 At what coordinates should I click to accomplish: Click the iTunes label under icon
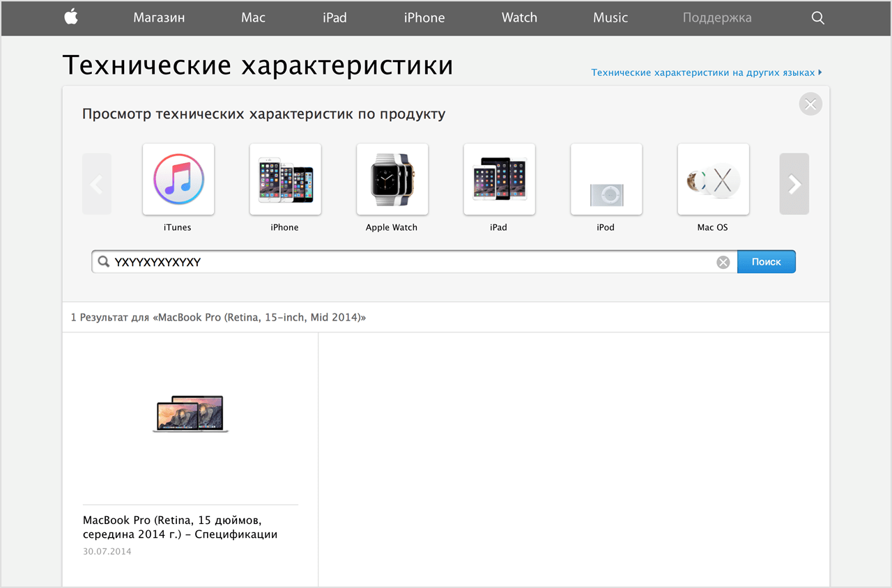coord(178,227)
